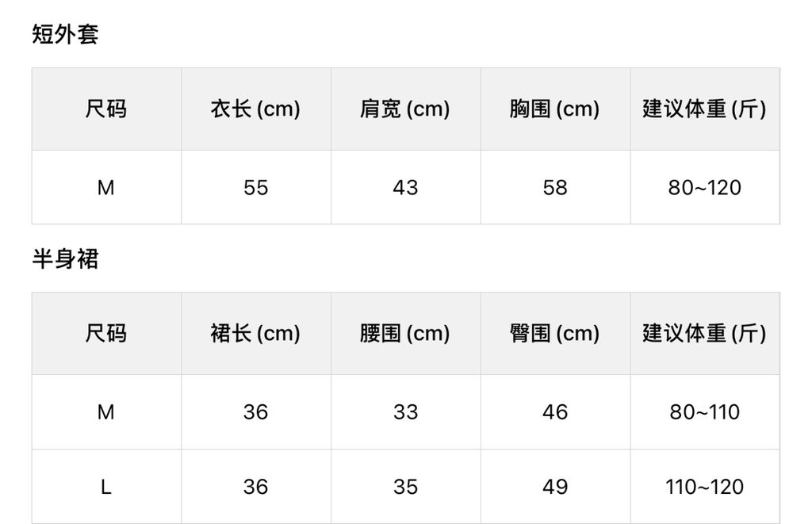Select the 衣长 (cm) column header
Viewport: 812px width, 524px height.
(x=255, y=109)
